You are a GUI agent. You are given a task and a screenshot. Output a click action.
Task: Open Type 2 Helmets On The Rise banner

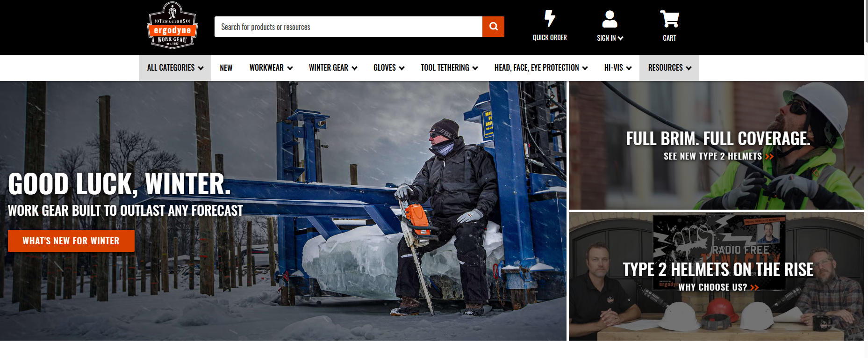pyautogui.click(x=717, y=270)
